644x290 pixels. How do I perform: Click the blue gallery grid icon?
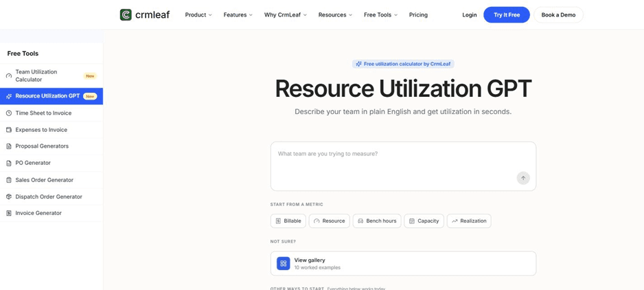pyautogui.click(x=284, y=263)
